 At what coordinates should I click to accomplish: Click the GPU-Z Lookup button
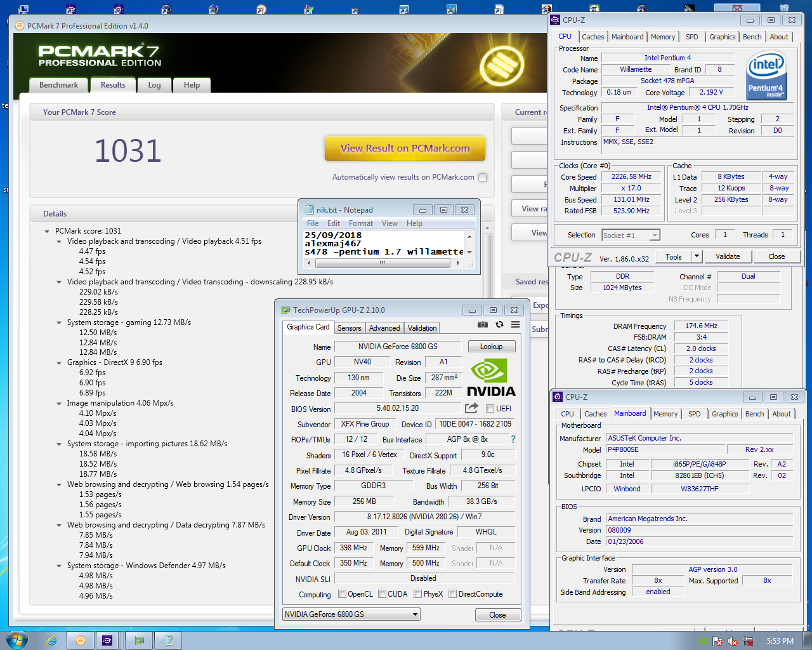[x=492, y=347]
